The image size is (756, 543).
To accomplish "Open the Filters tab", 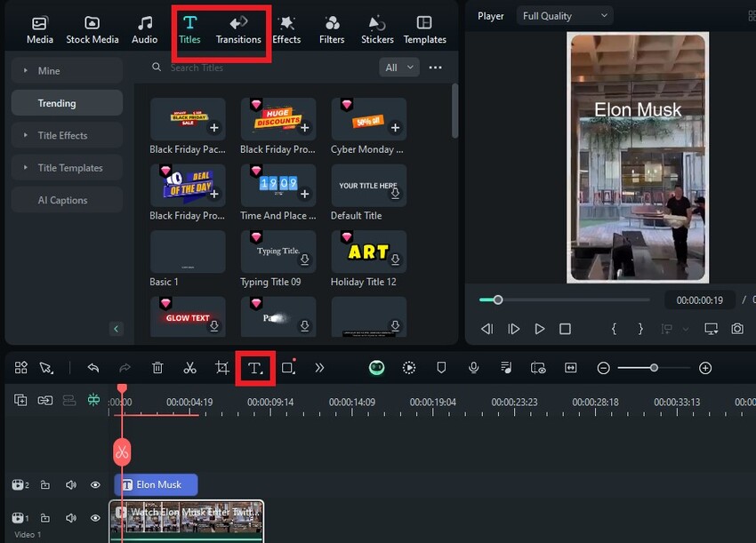I will pos(332,30).
